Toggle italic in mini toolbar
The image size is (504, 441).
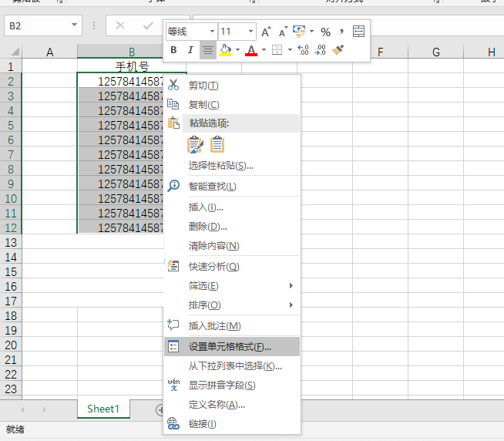pyautogui.click(x=190, y=50)
